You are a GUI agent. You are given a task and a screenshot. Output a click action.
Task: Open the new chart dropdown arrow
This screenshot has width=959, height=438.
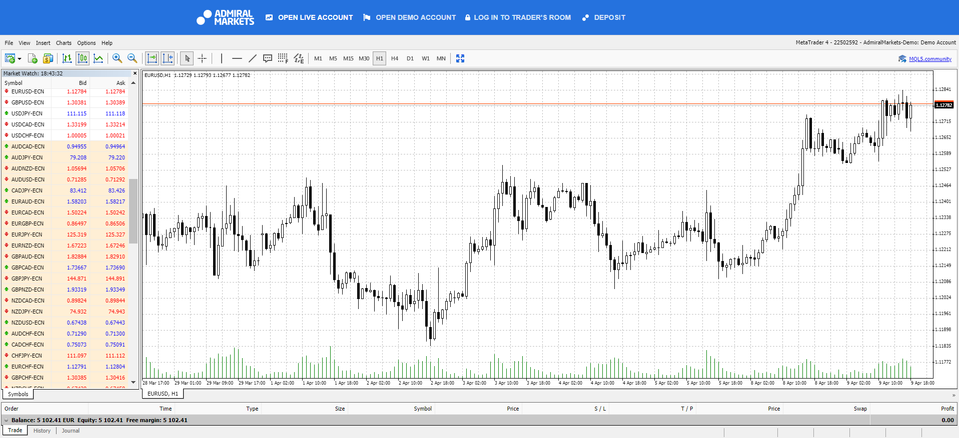click(x=19, y=59)
